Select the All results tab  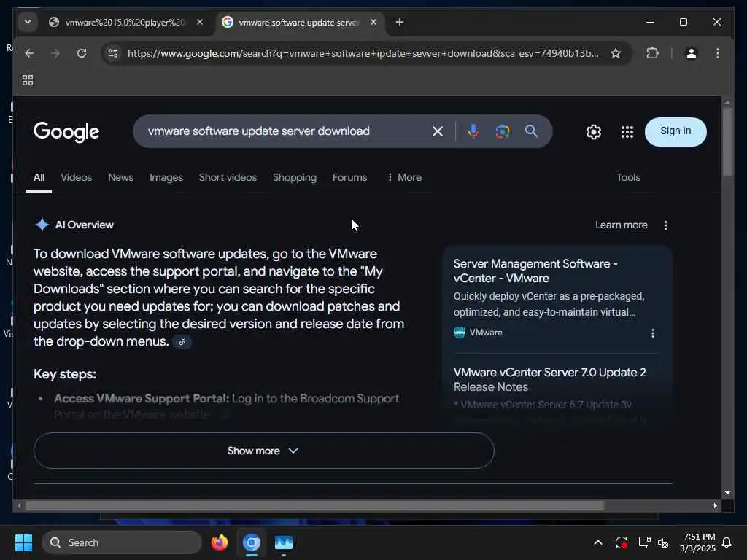[39, 178]
